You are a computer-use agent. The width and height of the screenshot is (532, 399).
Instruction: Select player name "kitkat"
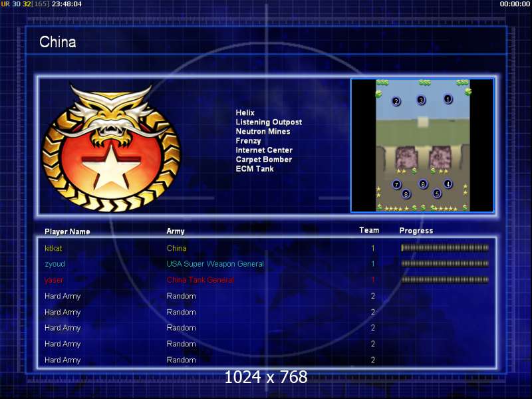(53, 248)
